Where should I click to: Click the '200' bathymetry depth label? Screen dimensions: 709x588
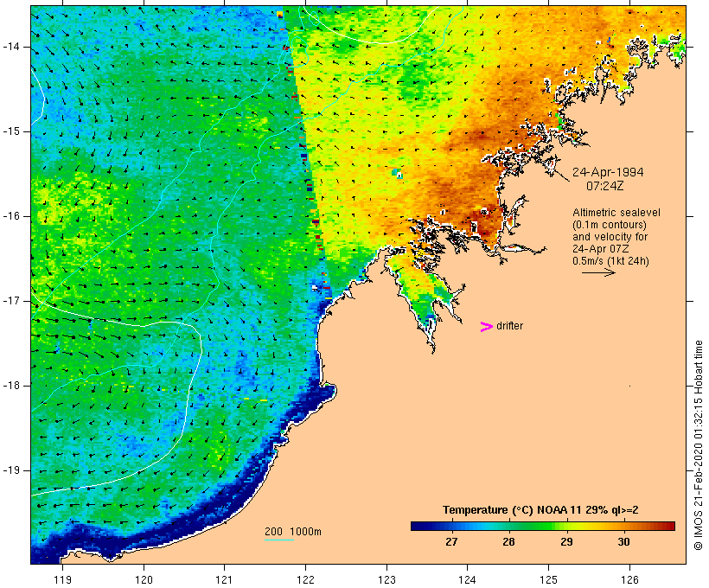click(273, 532)
